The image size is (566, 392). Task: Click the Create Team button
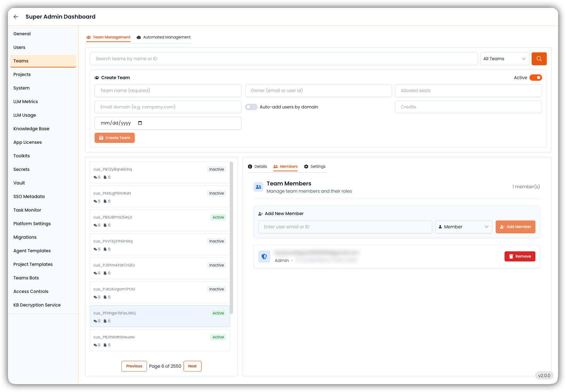(x=114, y=138)
